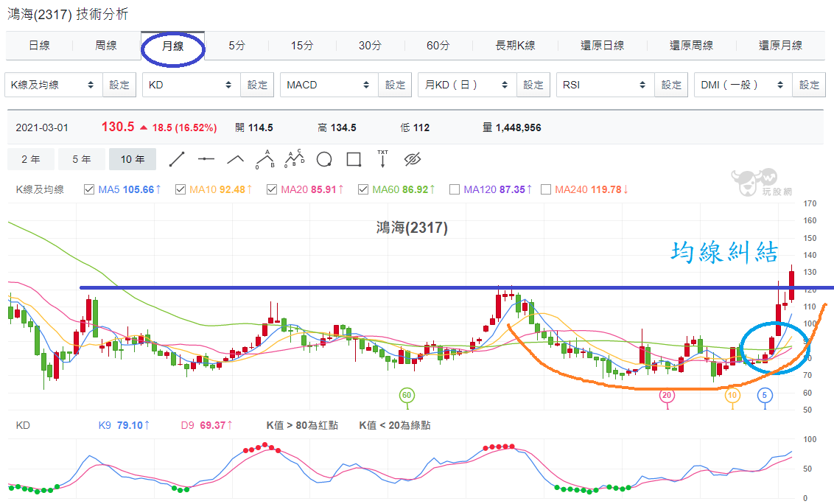Open the RSI indicator dropdown
This screenshot has height=504, width=834.
pyautogui.click(x=606, y=85)
